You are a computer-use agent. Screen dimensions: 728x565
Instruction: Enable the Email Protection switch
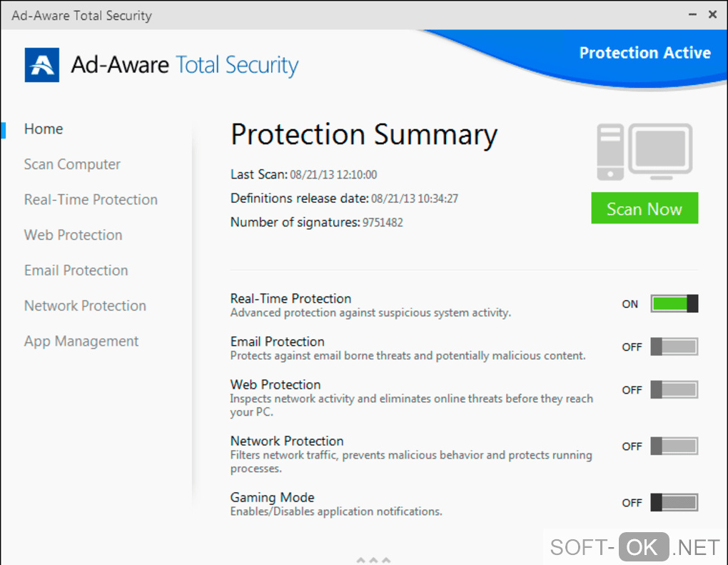coord(674,347)
